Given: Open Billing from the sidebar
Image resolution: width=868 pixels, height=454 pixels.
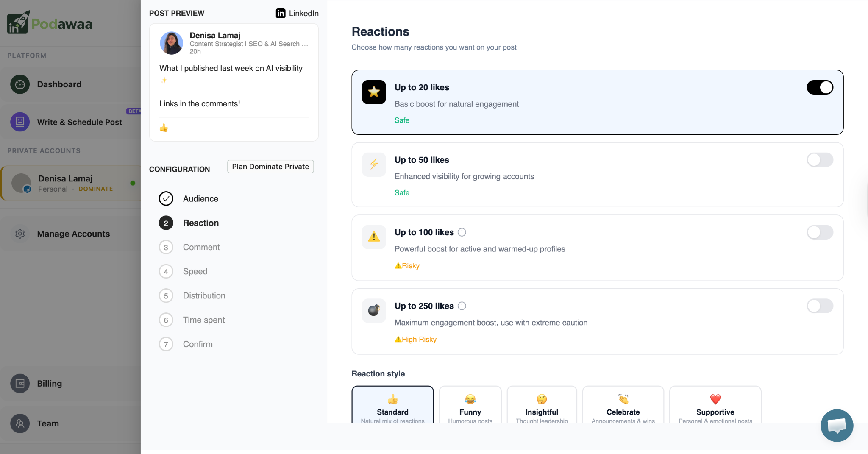Looking at the screenshot, I should coord(50,383).
